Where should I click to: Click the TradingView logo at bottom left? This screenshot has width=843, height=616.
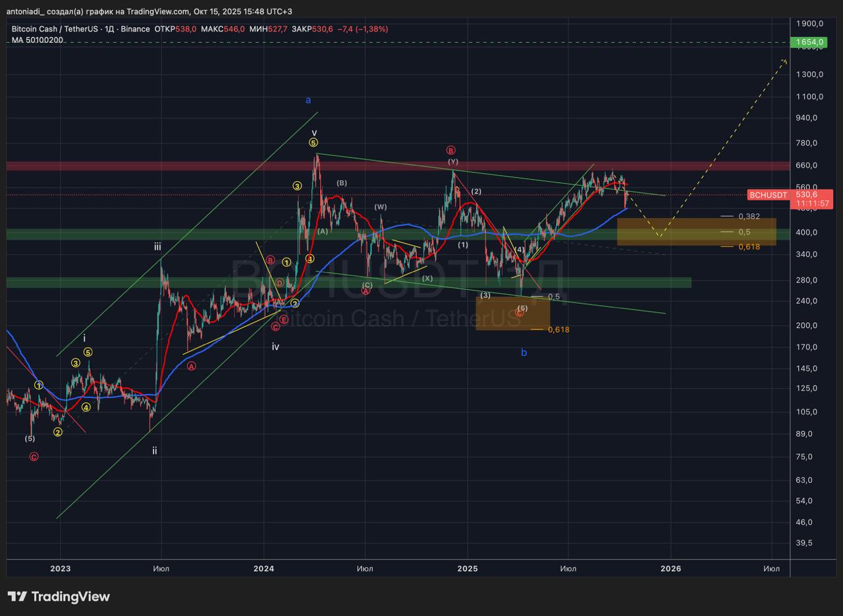(59, 597)
